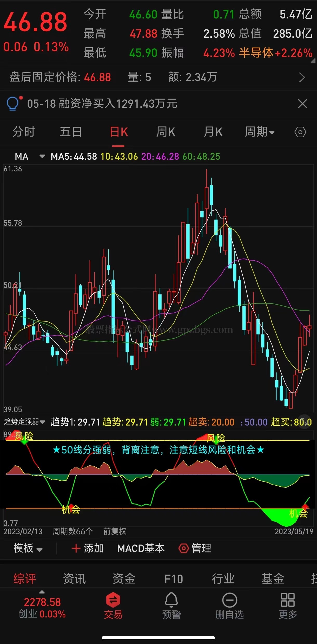Viewport: 317px width, 644px height.
Task: Expand the 创业 index bar arrow
Action: [42, 592]
